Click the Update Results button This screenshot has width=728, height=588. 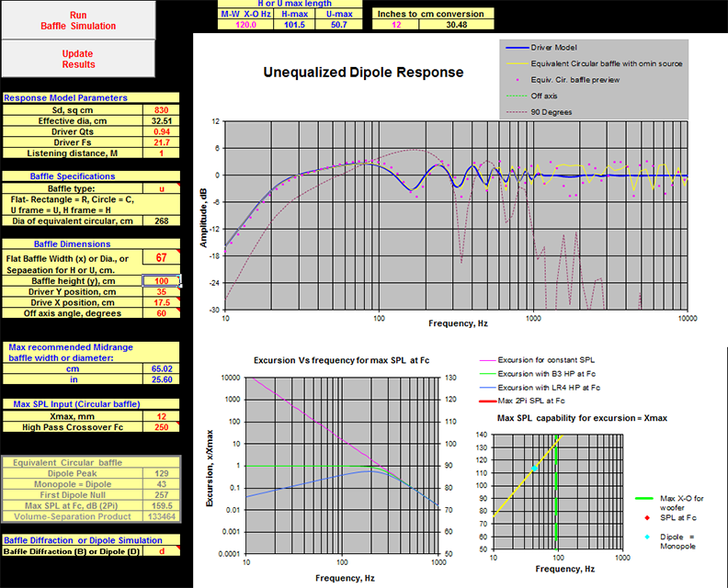tap(78, 59)
